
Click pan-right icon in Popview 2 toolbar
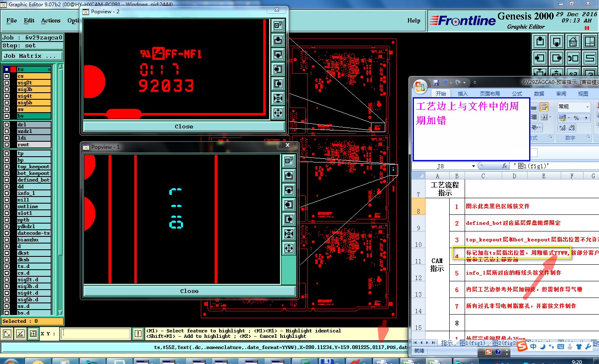click(x=278, y=84)
